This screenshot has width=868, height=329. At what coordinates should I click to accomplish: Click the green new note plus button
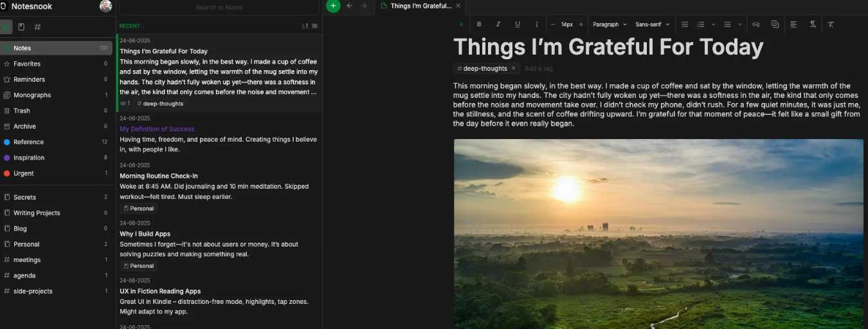pyautogui.click(x=333, y=6)
